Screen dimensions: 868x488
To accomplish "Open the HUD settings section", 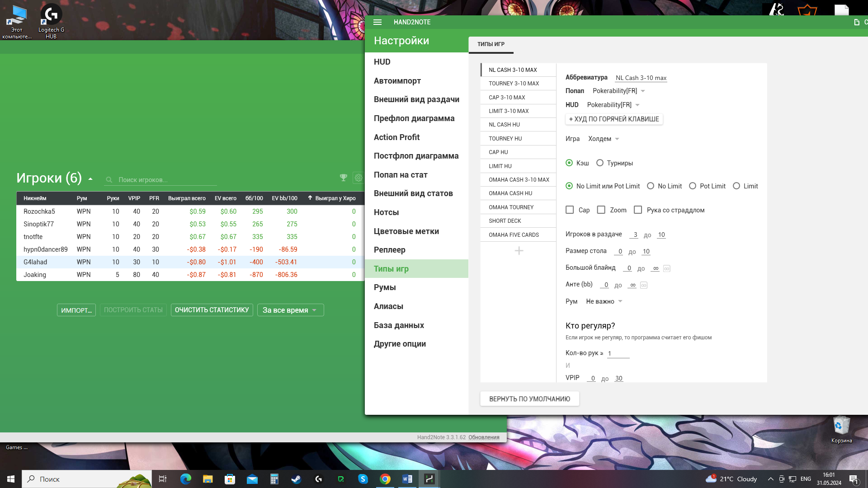I will coord(416,62).
